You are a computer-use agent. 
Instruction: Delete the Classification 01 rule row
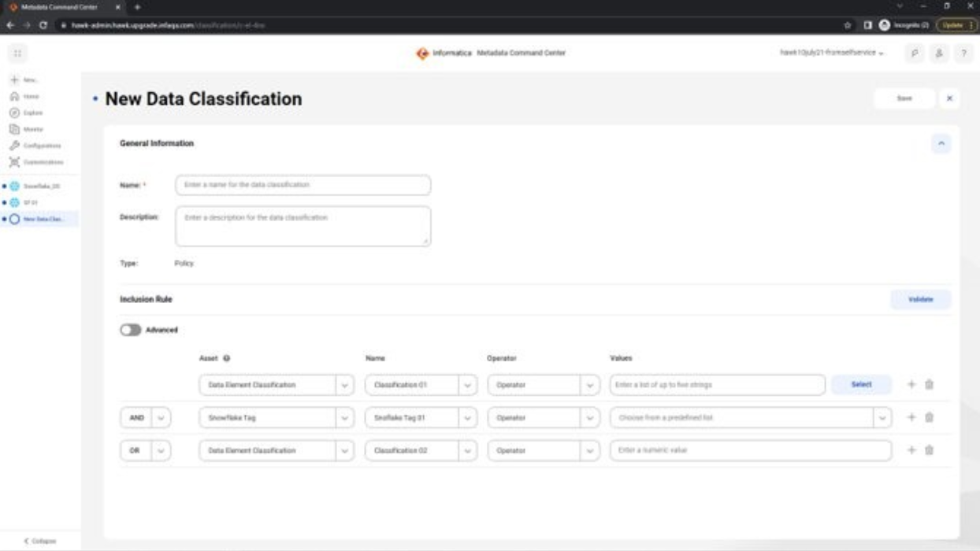click(x=930, y=385)
